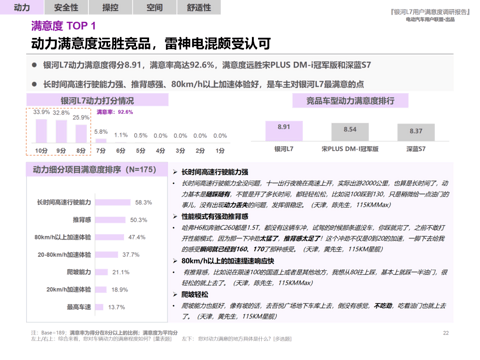The image size is (480, 360).
Task: Click the 10分 bar in score chart
Action: (41, 131)
